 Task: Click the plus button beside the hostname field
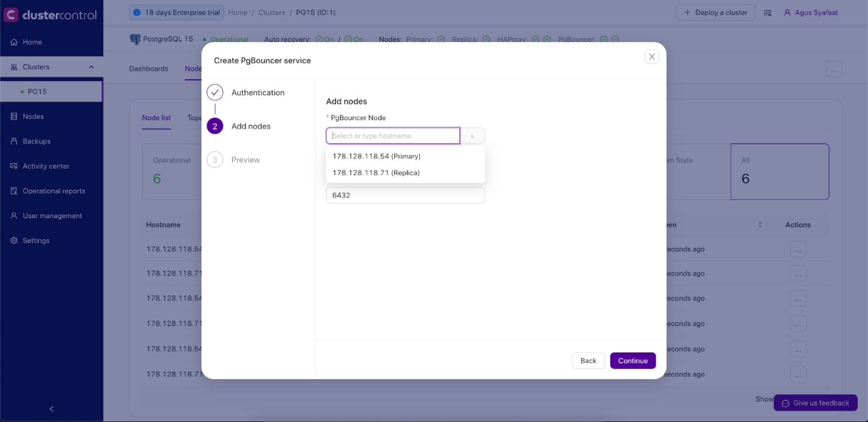pyautogui.click(x=472, y=136)
